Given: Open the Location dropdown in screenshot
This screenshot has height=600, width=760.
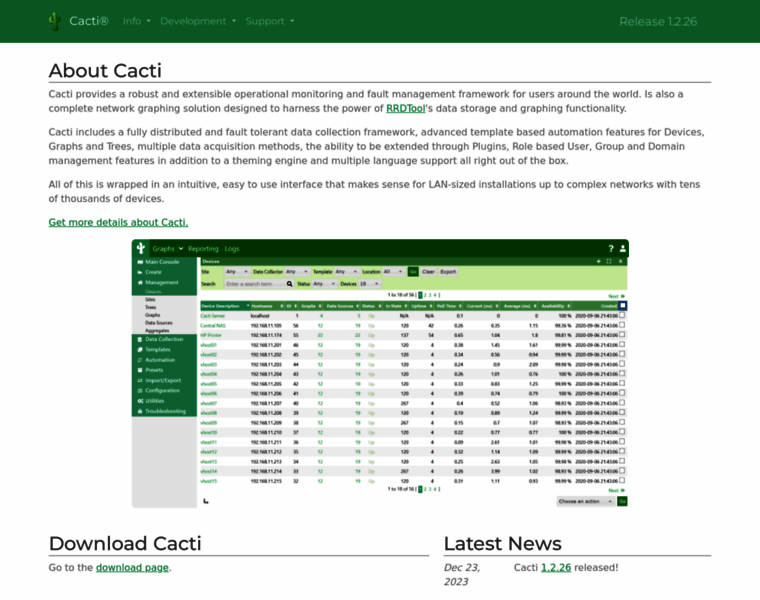Looking at the screenshot, I should point(394,272).
